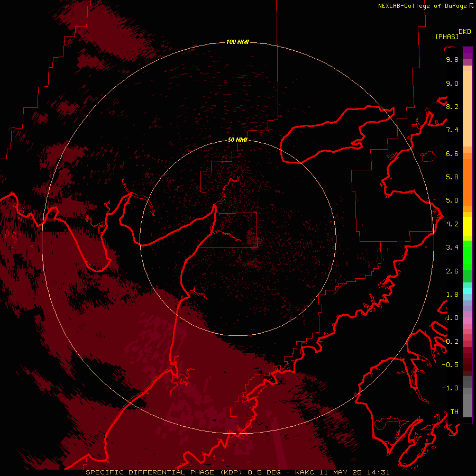Click the 1.0 scale value
Viewport: 476px width, 476px height.
452,318
